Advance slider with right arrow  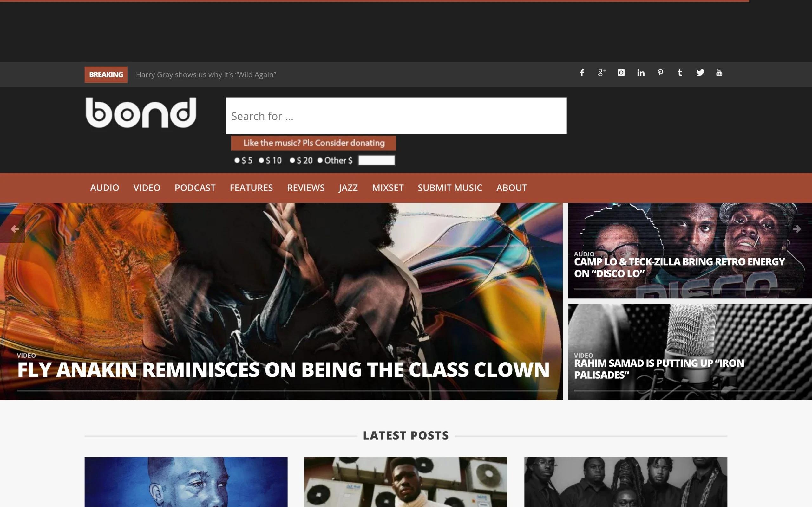(798, 229)
